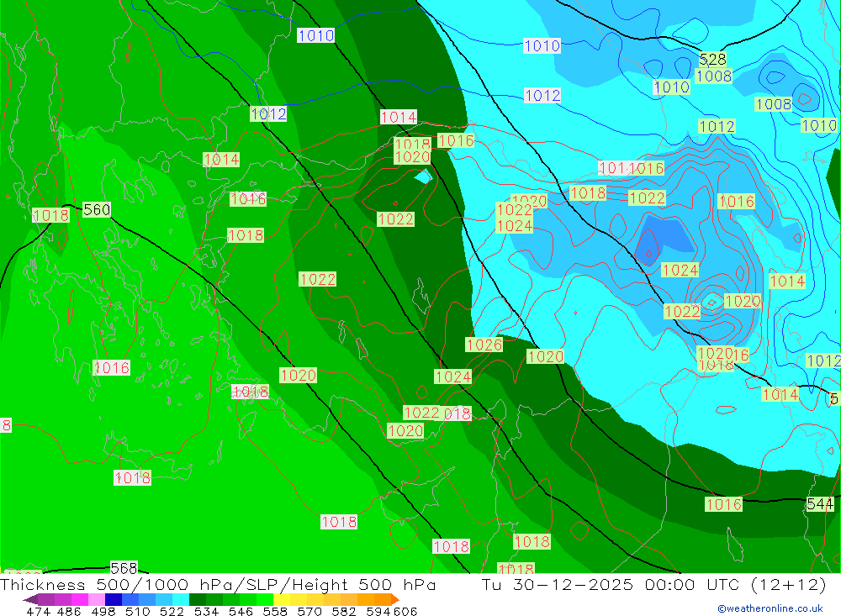Click the purple left arrow end of the legend

click(30, 599)
